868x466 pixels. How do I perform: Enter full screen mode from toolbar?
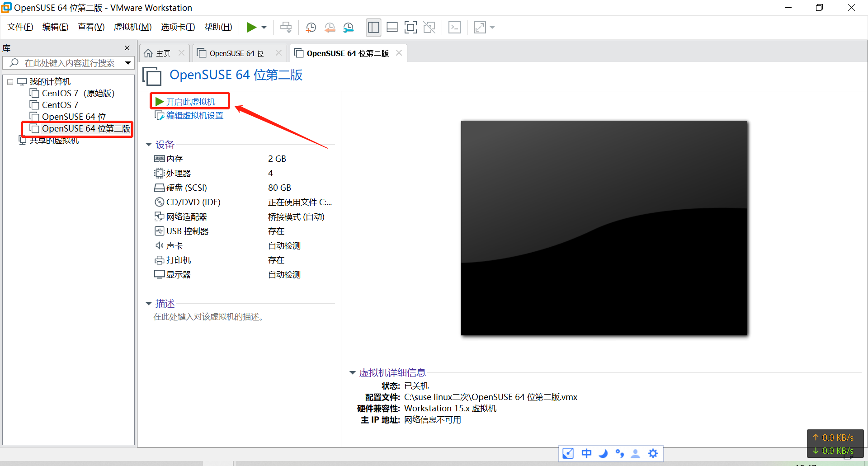click(410, 28)
